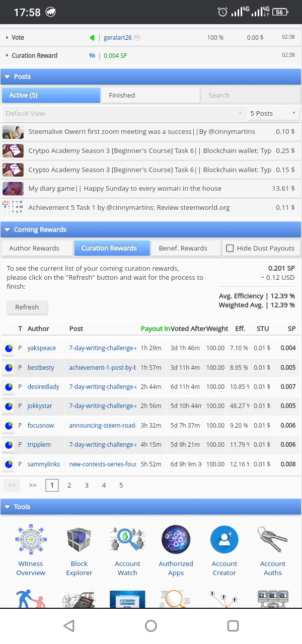302x644 pixels.
Task: Sort by the Eff. column header
Action: [240, 329]
